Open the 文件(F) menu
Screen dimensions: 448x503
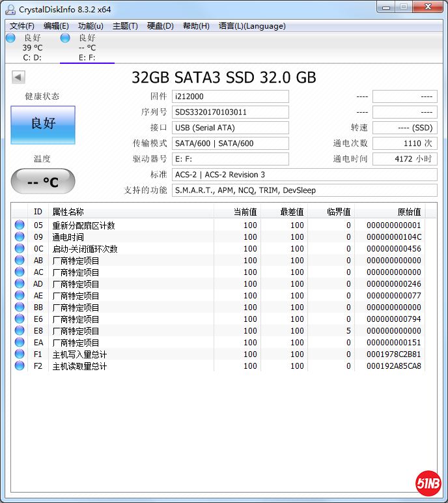22,26
